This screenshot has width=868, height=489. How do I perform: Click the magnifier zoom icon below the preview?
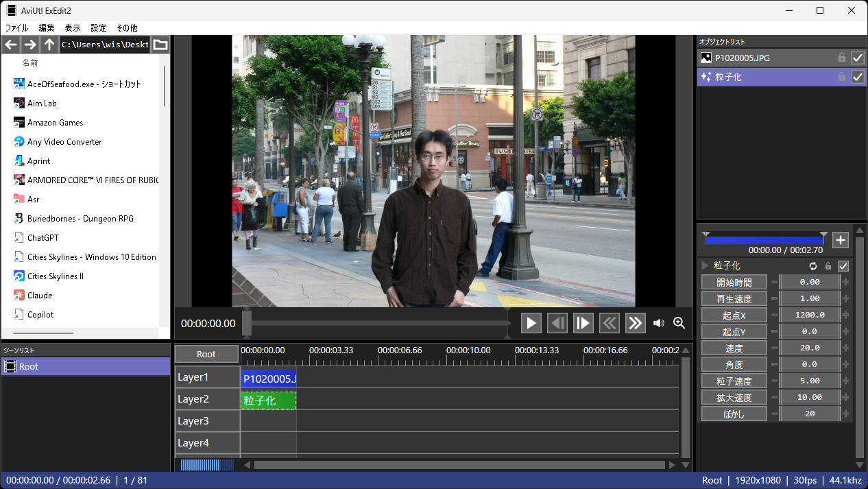point(679,323)
